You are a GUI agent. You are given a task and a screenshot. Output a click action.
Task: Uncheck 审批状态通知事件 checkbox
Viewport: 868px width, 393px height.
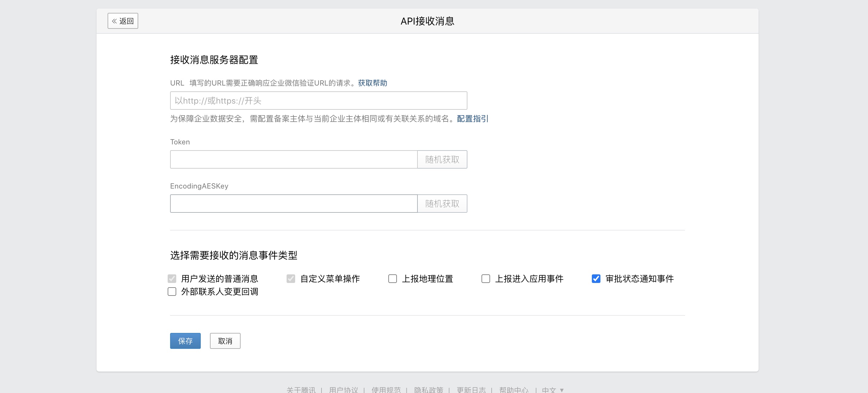[596, 279]
